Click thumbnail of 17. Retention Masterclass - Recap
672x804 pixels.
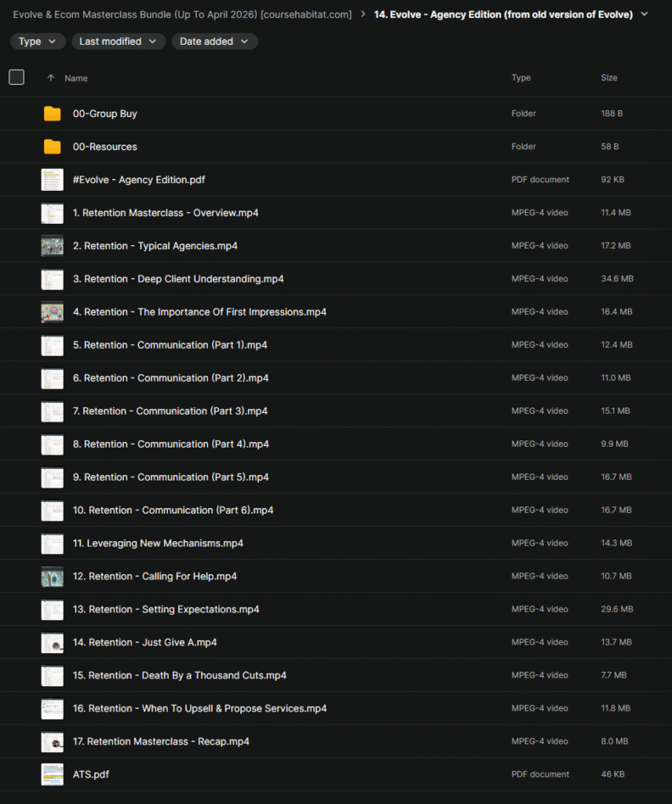[52, 741]
